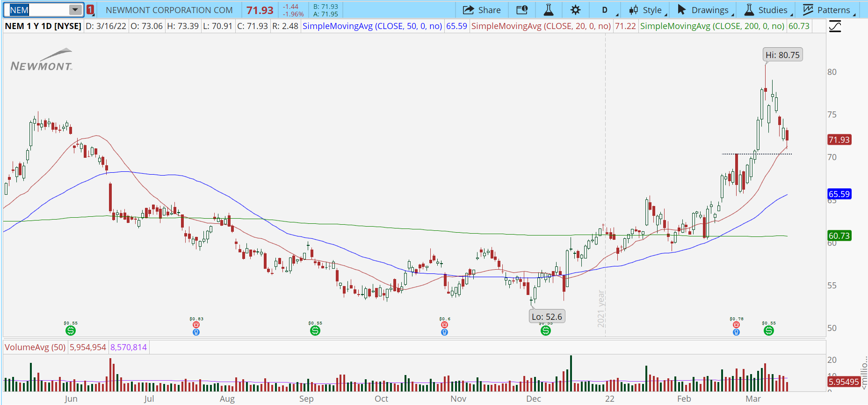Click the 'B: 71.93' bid quote
The width and height of the screenshot is (868, 405).
click(325, 7)
